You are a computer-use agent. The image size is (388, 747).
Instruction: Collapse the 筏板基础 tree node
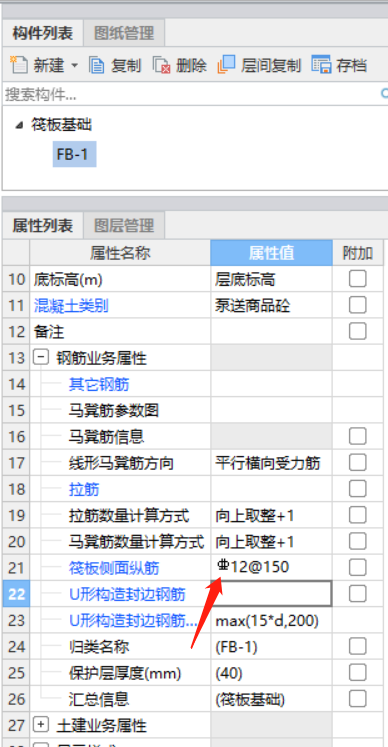[x=19, y=126]
